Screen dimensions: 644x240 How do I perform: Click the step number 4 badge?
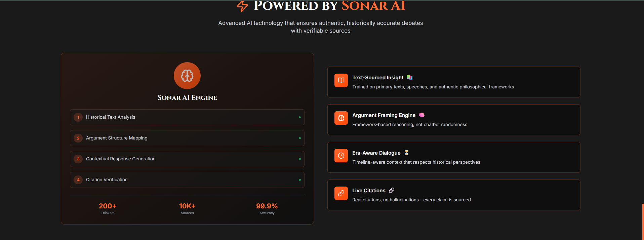coord(78,180)
